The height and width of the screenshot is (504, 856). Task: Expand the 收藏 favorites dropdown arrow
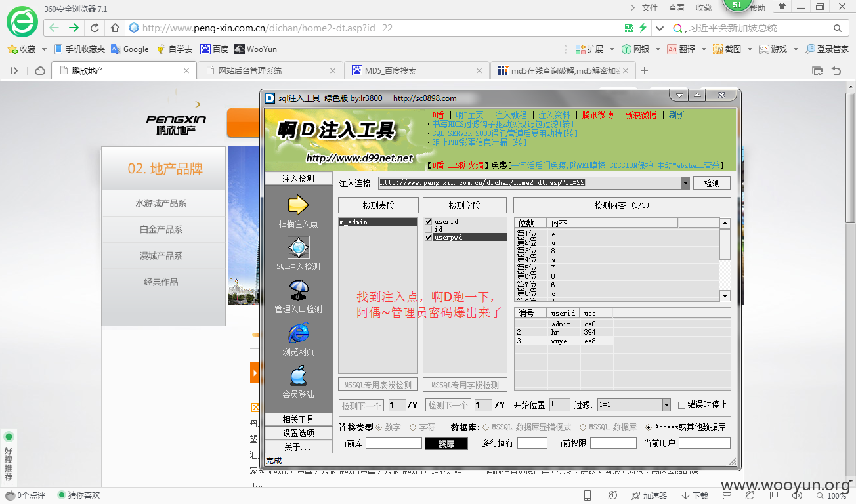point(44,49)
